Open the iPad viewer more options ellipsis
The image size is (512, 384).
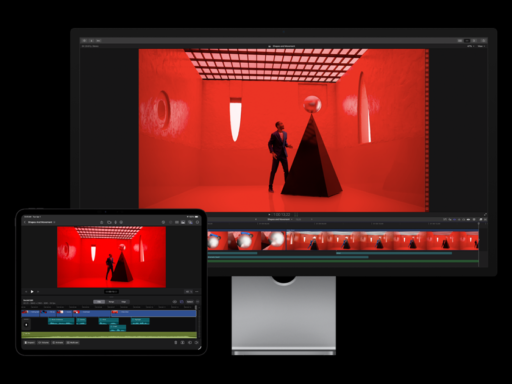[x=197, y=292]
